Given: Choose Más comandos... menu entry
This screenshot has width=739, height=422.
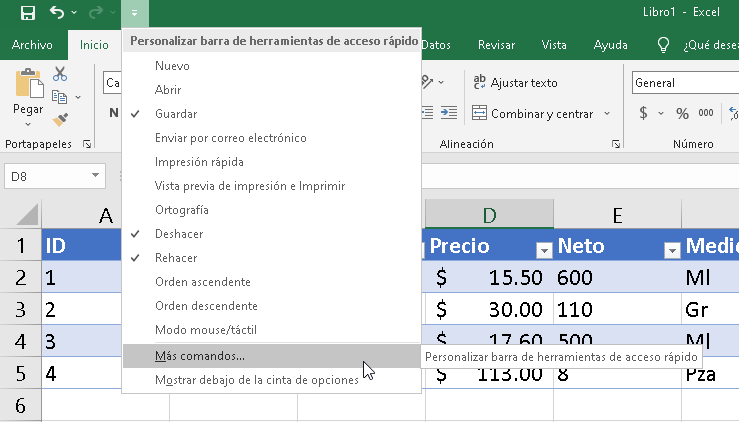Looking at the screenshot, I should [x=271, y=356].
